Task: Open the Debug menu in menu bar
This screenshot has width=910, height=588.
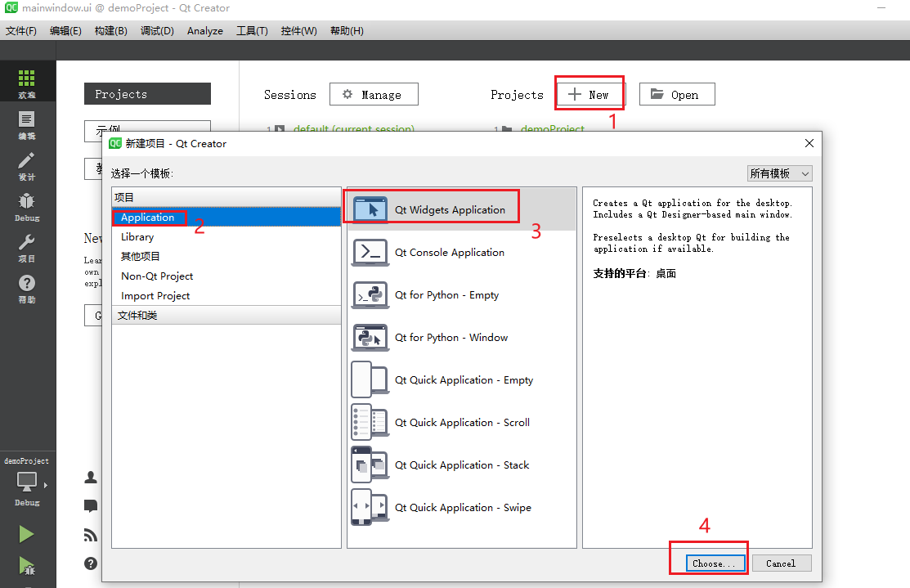Action: point(157,31)
